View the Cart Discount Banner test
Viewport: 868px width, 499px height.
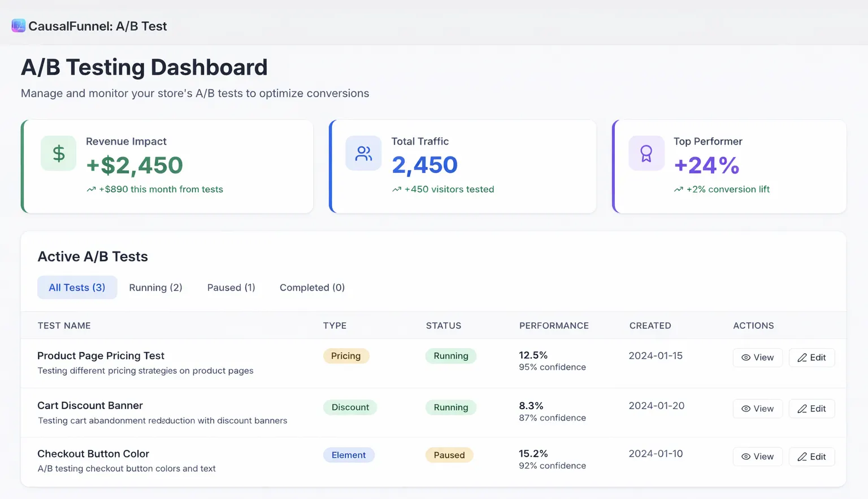[x=757, y=409]
